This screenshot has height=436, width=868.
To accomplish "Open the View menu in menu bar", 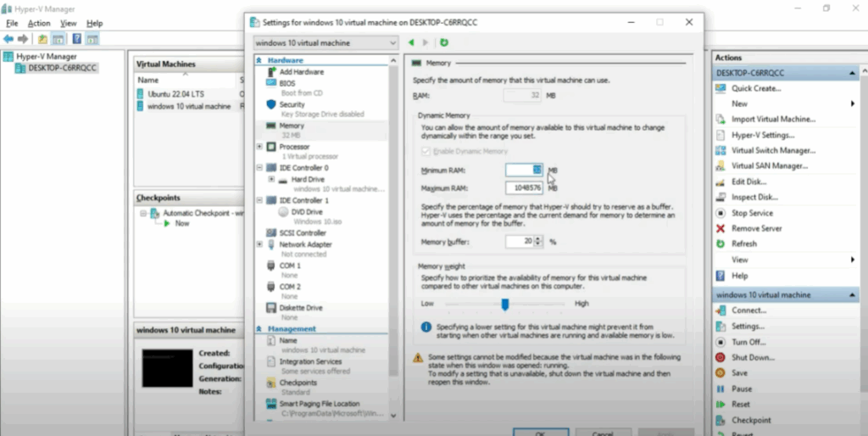I will tap(68, 23).
